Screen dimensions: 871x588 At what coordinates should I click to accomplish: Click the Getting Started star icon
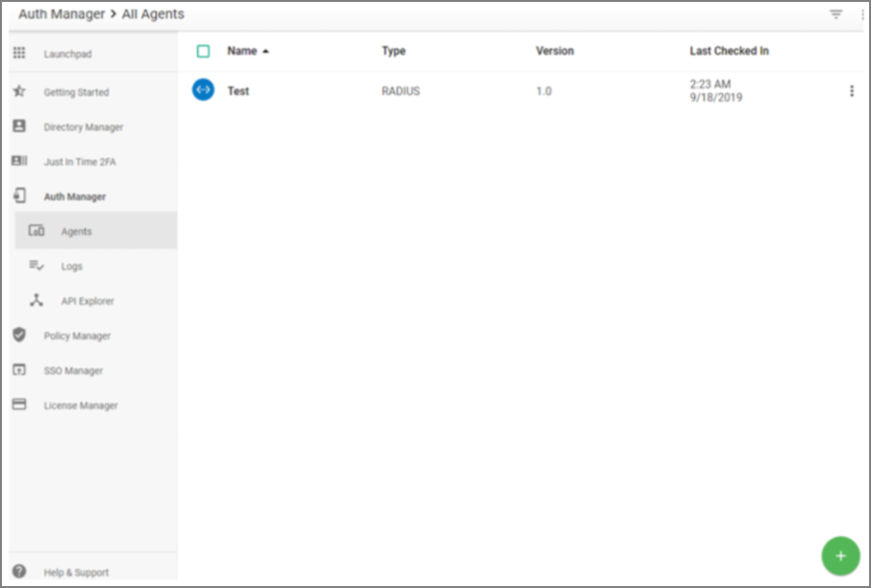coord(19,92)
